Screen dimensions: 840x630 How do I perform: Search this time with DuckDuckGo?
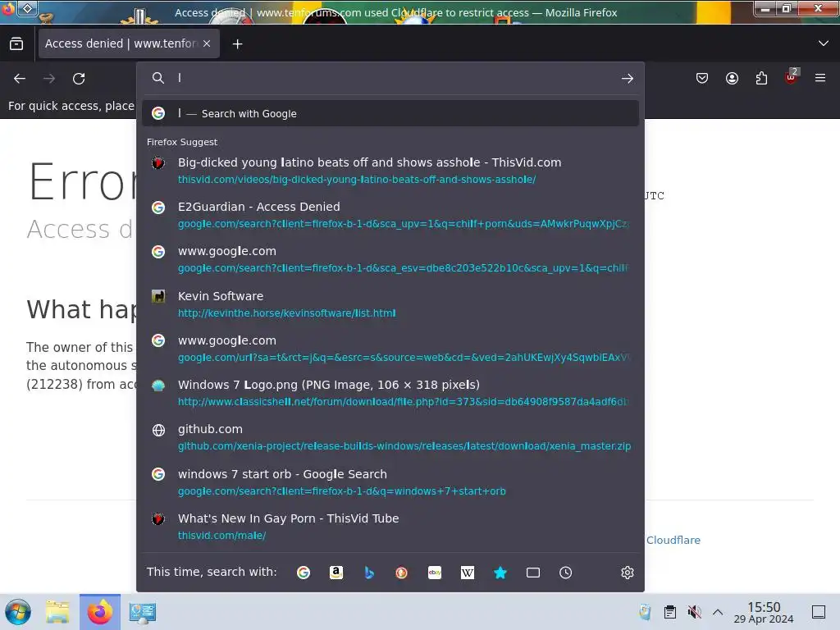click(x=402, y=573)
